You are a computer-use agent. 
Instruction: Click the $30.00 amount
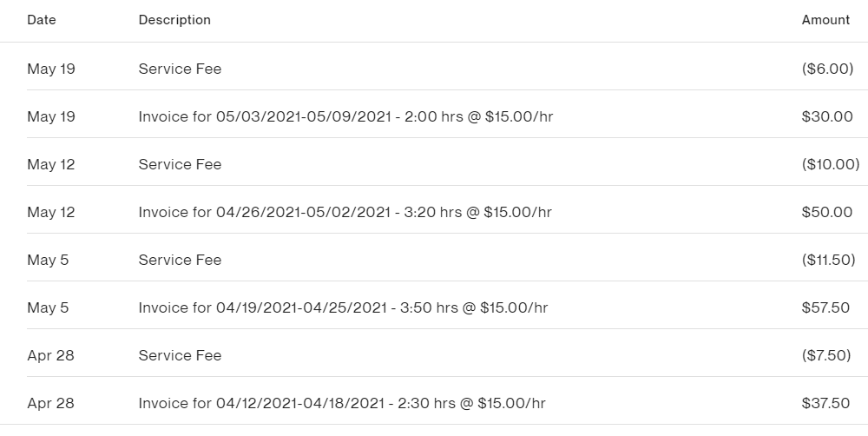pyautogui.click(x=827, y=117)
